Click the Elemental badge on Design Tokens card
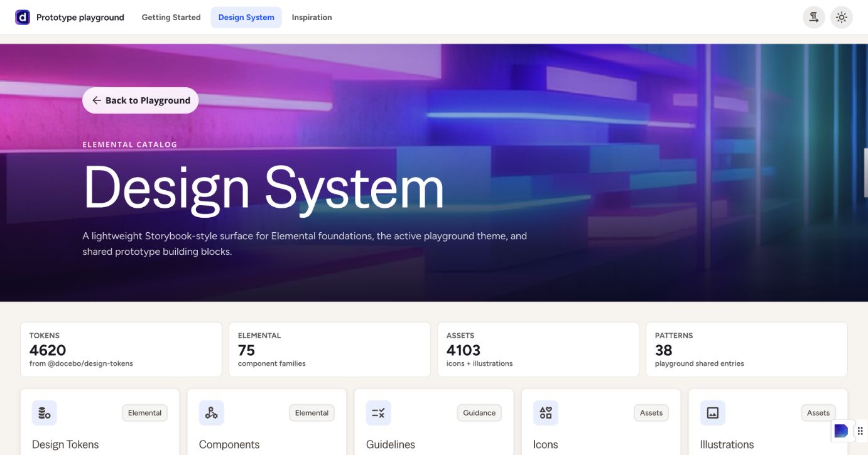 145,413
